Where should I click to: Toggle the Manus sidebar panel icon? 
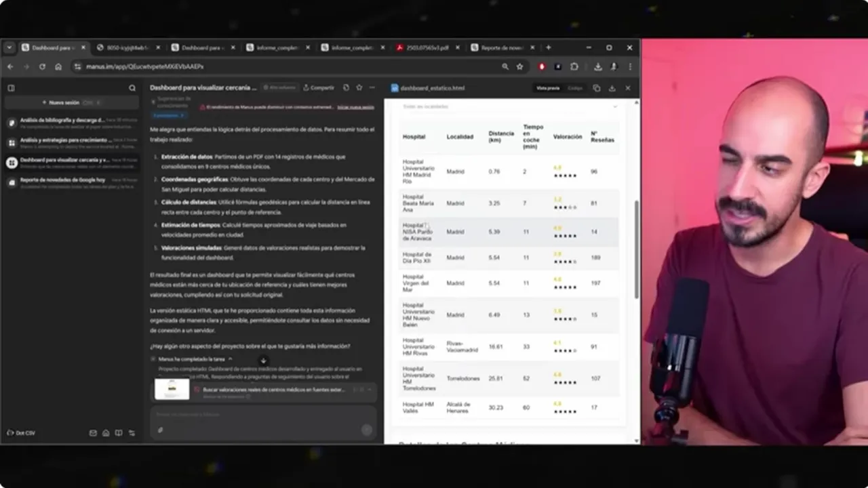pyautogui.click(x=11, y=88)
